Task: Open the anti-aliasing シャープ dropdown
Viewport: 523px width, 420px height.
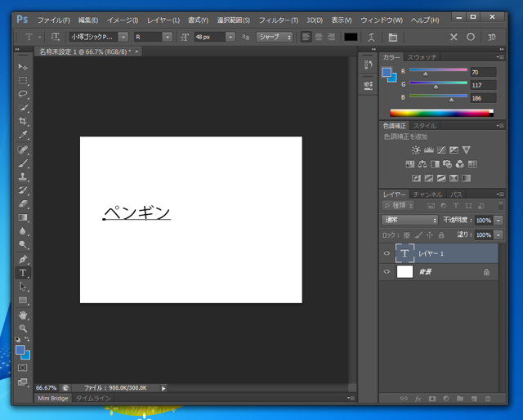Action: click(x=275, y=37)
